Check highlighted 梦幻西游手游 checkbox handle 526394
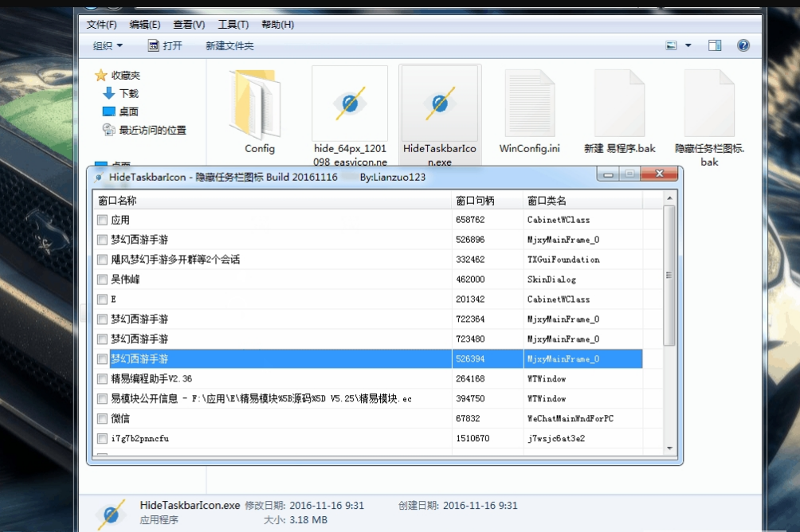 pyautogui.click(x=102, y=359)
